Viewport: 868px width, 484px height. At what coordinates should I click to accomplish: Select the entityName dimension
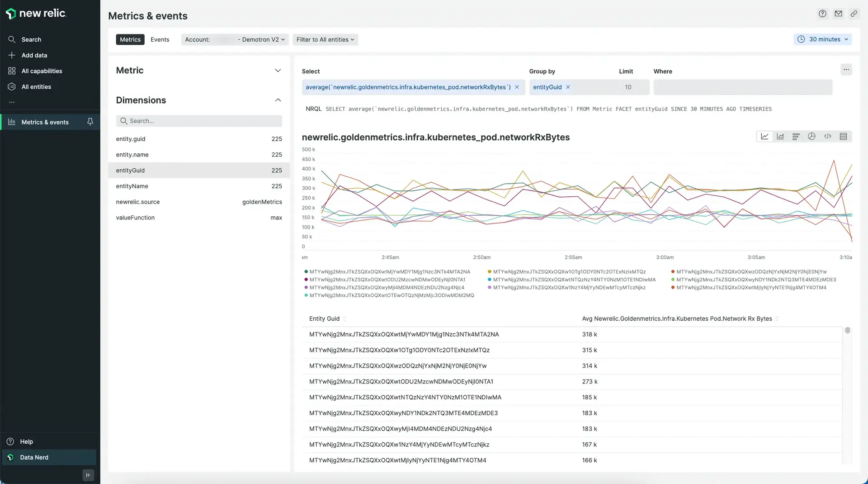tap(199, 186)
